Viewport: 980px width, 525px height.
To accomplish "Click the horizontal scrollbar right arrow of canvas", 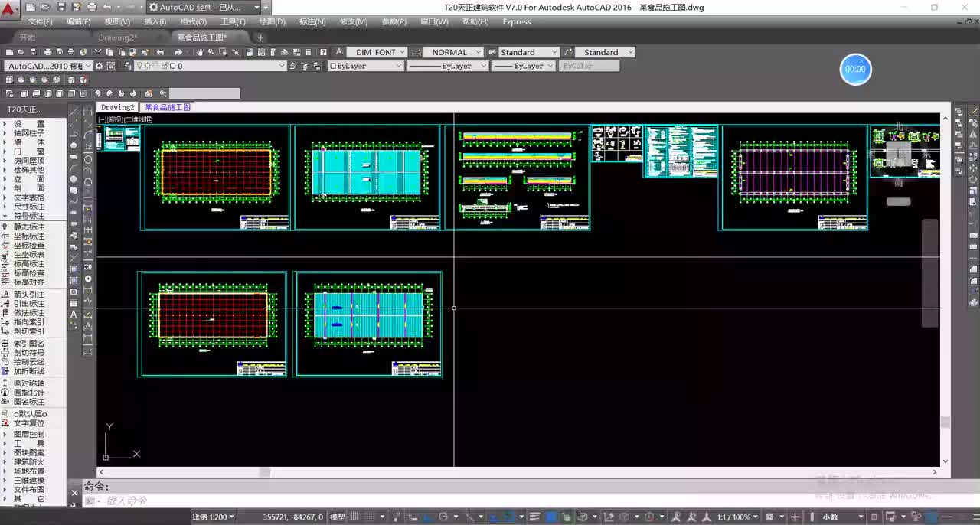I will click(936, 472).
